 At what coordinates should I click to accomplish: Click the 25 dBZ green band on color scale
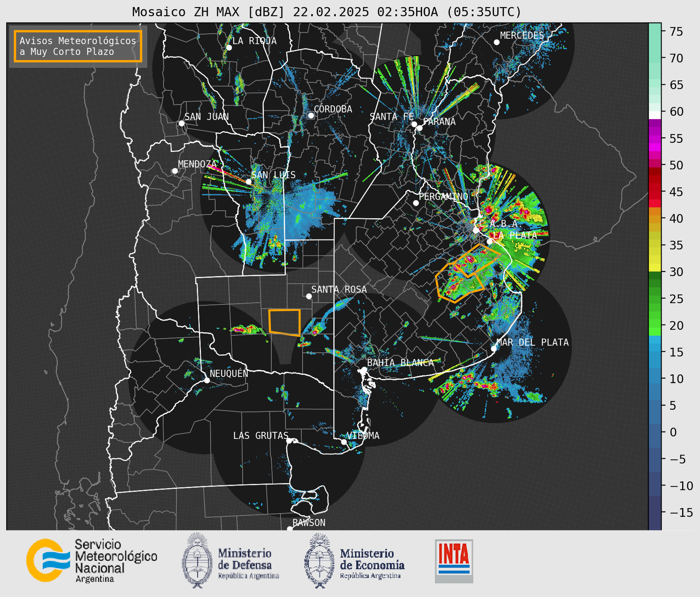(655, 298)
